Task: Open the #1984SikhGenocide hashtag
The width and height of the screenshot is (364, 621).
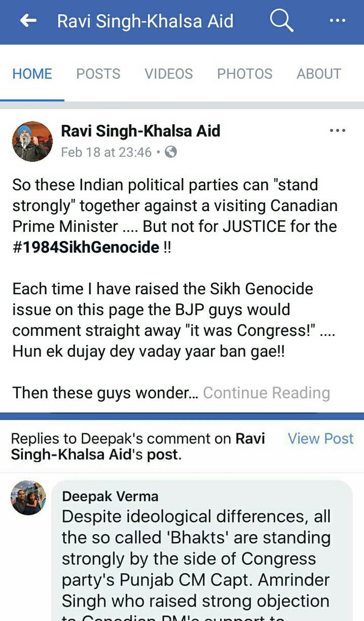Action: tap(86, 247)
